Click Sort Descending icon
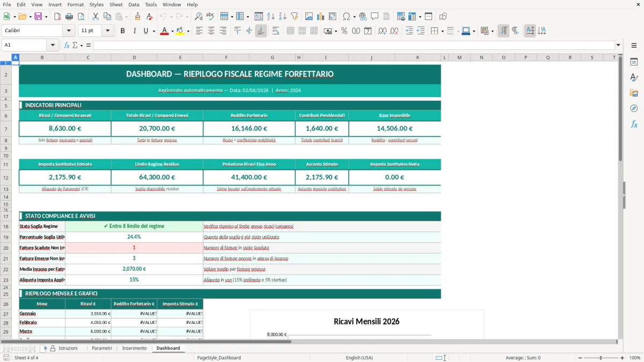The height and width of the screenshot is (362, 644). tap(282, 17)
